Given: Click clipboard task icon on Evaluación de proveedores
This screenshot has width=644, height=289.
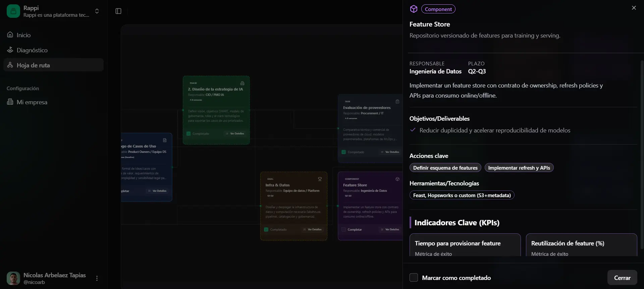Looking at the screenshot, I should 397,102.
